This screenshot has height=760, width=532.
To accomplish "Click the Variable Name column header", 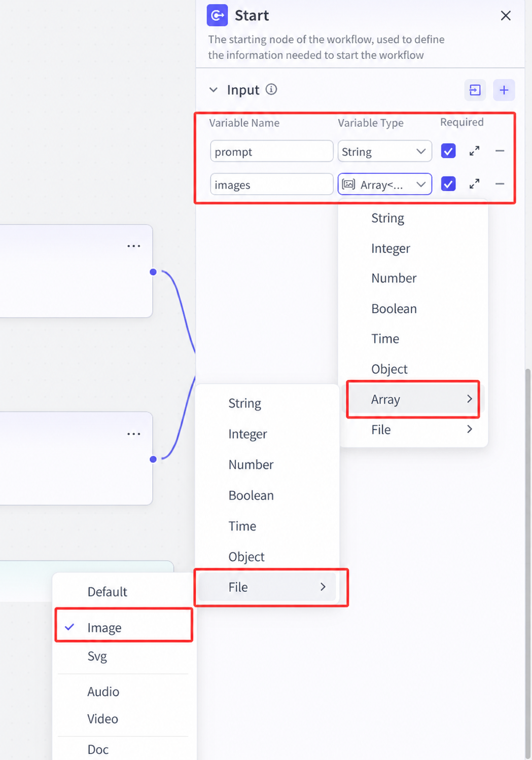I will (244, 123).
